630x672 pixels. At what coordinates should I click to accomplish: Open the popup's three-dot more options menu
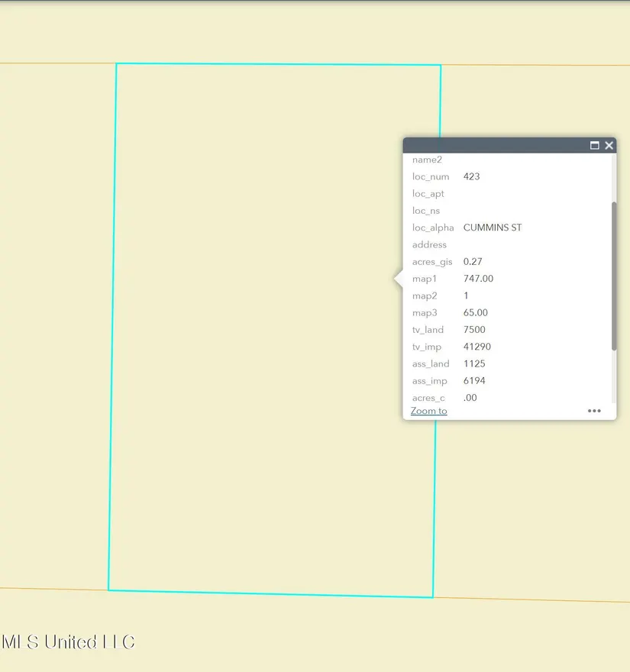[x=594, y=411]
